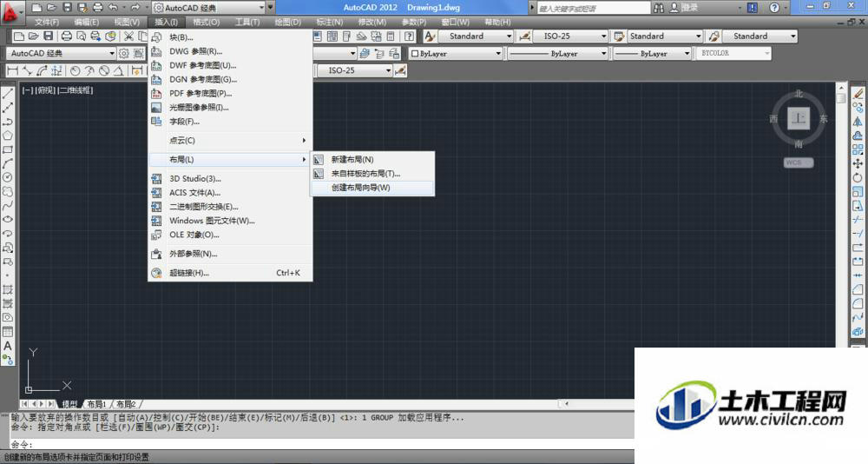This screenshot has height=464, width=868.
Task: Click the Help question mark toolbar icon
Action: (409, 36)
